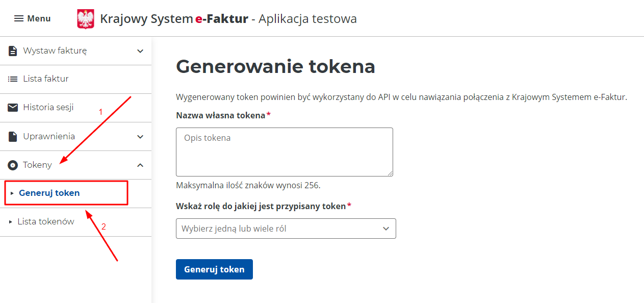
Task: Open the role selection dropdown
Action: coord(386,228)
